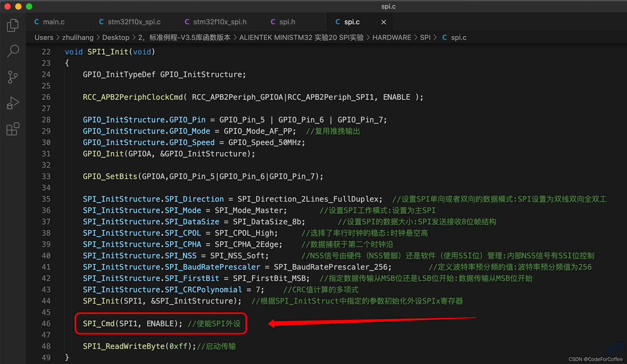Select Users in the breadcrumb path
The image size is (627, 364).
pyautogui.click(x=44, y=37)
